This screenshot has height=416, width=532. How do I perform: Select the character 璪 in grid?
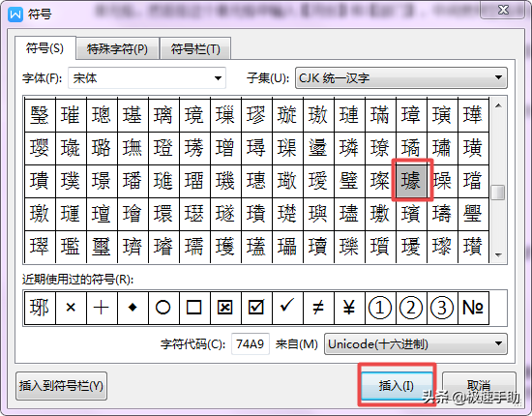point(442,181)
